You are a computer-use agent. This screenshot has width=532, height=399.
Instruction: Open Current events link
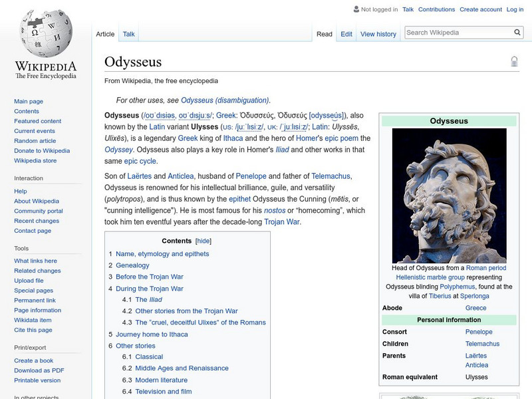click(35, 130)
